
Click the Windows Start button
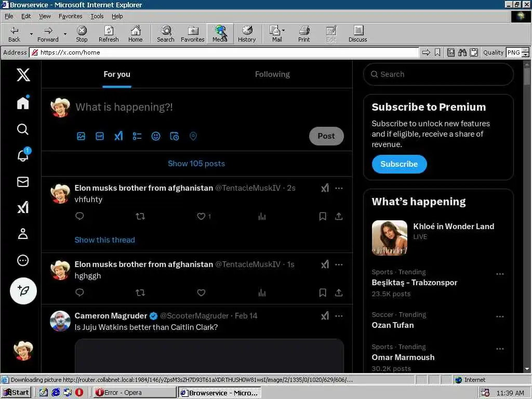(x=16, y=393)
